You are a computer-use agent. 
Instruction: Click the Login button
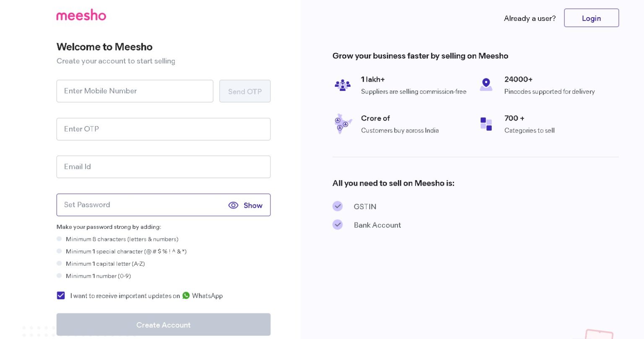click(x=591, y=18)
